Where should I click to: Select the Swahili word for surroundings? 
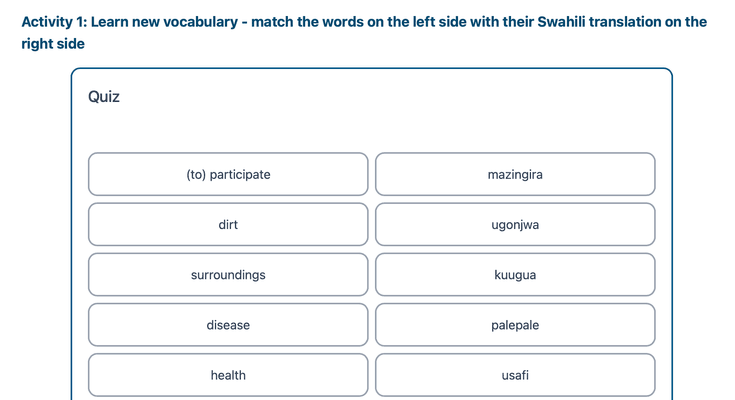tap(515, 174)
